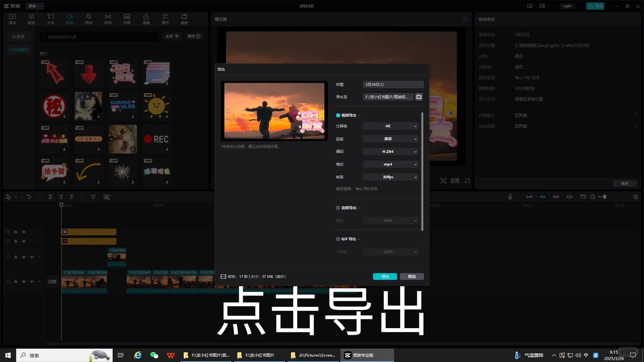The image size is (644, 362).
Task: Click the REC sticker thumbnail
Action: pos(156,139)
